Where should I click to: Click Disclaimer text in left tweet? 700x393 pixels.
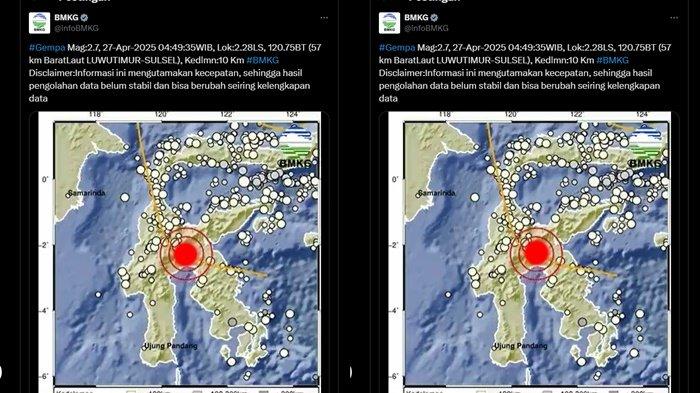click(170, 85)
